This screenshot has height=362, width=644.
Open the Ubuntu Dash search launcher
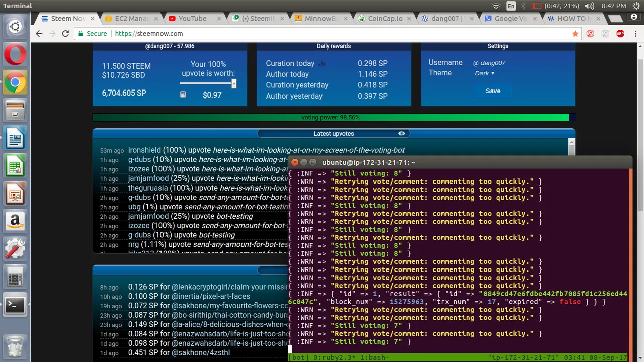click(x=15, y=26)
